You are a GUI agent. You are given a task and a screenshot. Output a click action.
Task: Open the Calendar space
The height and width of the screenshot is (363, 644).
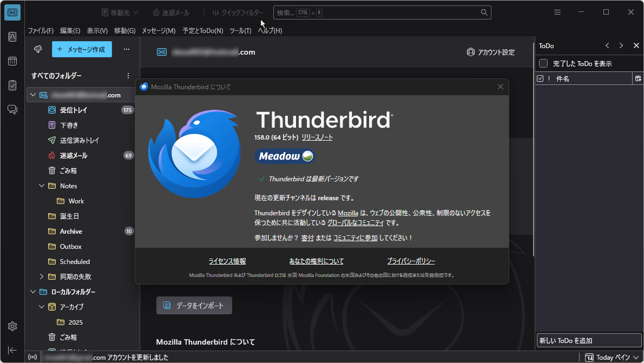(x=12, y=61)
